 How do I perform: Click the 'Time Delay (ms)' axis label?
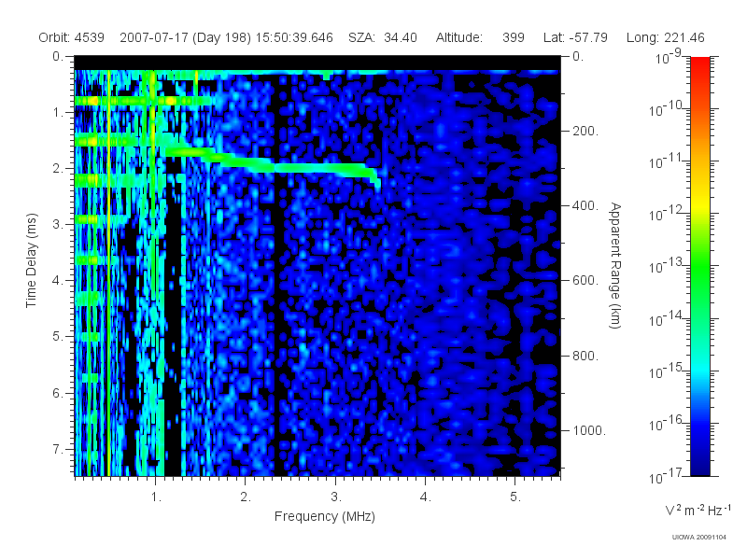pyautogui.click(x=31, y=260)
